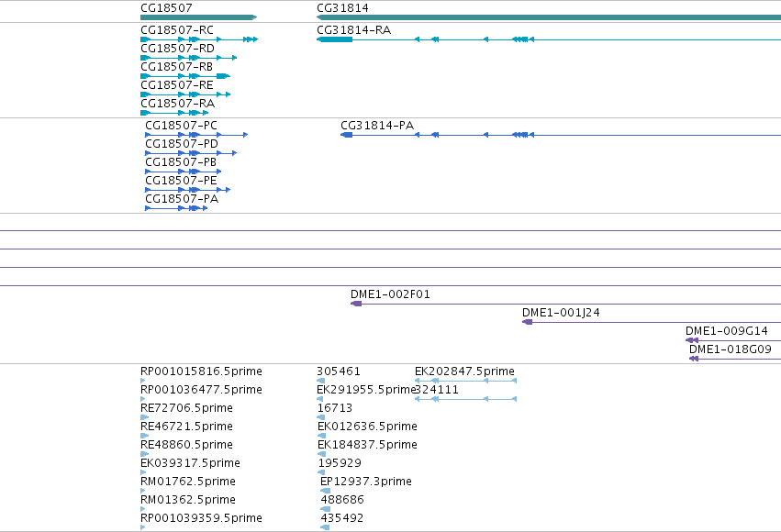
Task: Click transcript CG18507-RA label
Action: point(177,104)
